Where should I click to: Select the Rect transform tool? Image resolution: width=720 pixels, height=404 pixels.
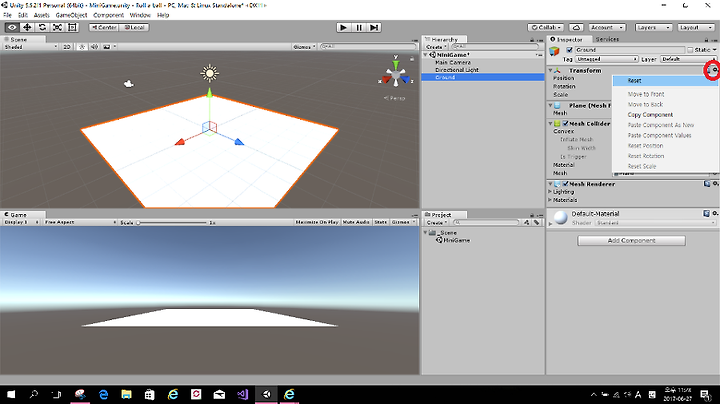point(72,28)
